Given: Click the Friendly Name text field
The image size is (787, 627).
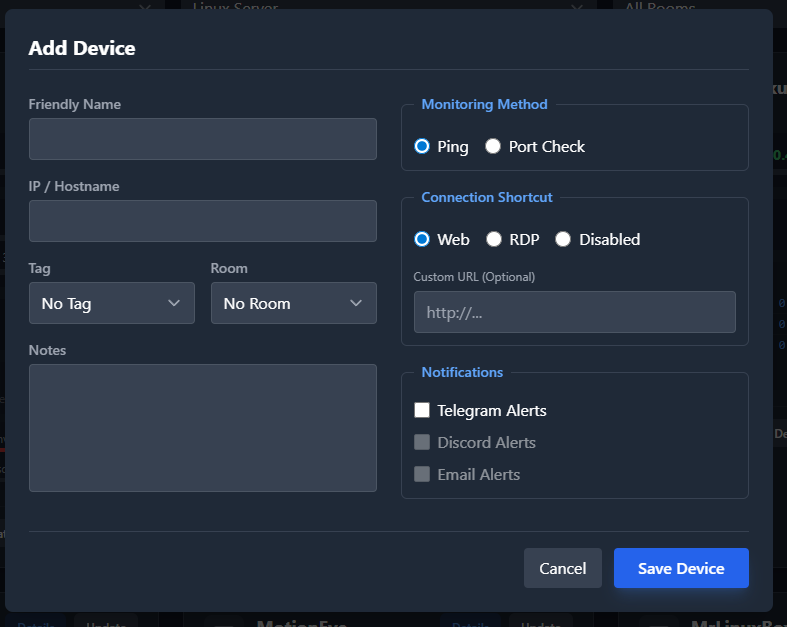Looking at the screenshot, I should [202, 139].
